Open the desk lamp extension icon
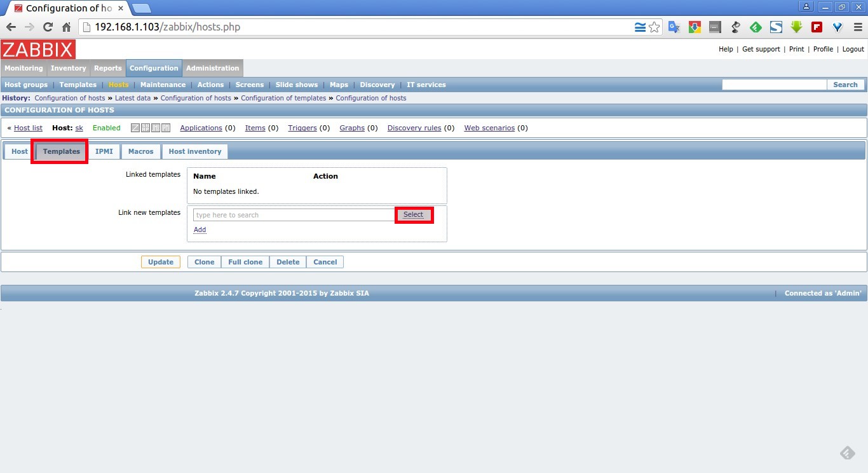 735,27
